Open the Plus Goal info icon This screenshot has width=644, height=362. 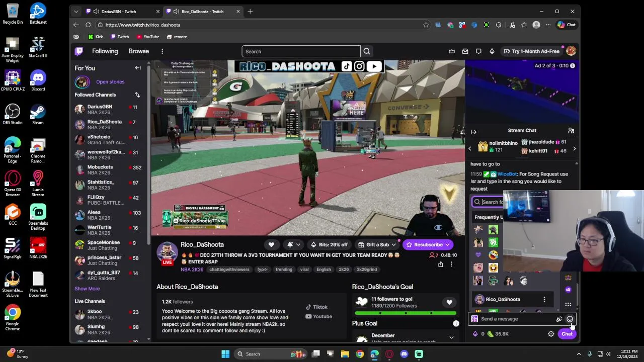tap(456, 323)
